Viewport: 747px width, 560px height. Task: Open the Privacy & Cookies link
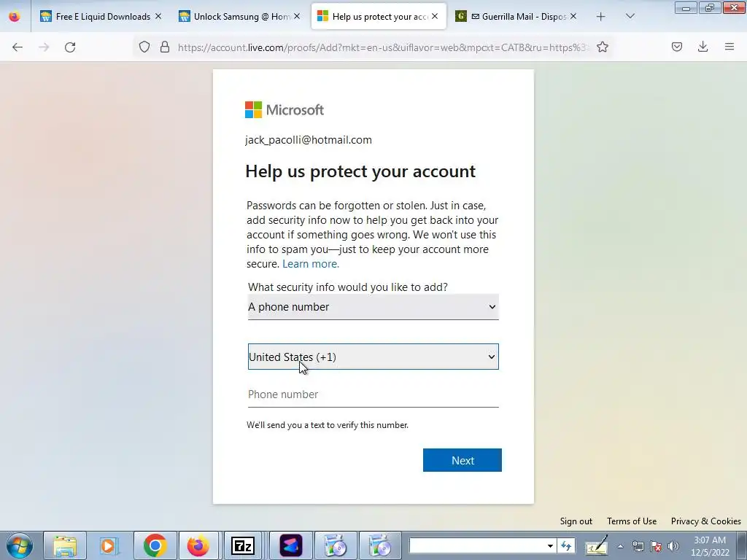[x=705, y=521]
